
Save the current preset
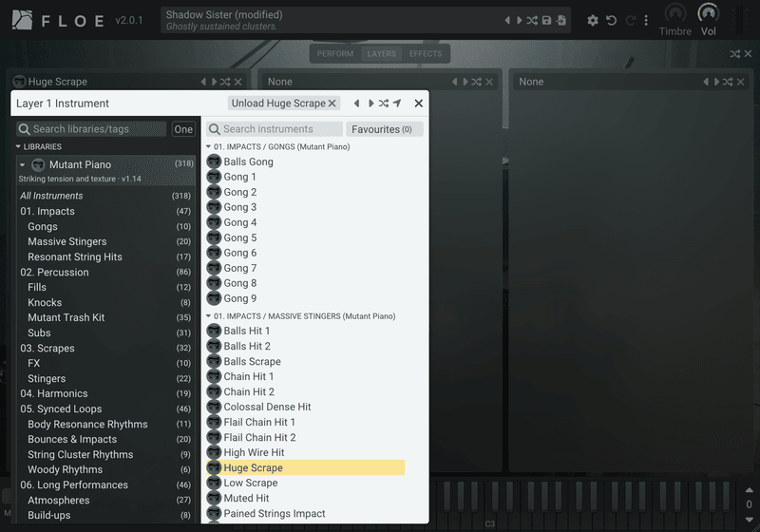547,20
